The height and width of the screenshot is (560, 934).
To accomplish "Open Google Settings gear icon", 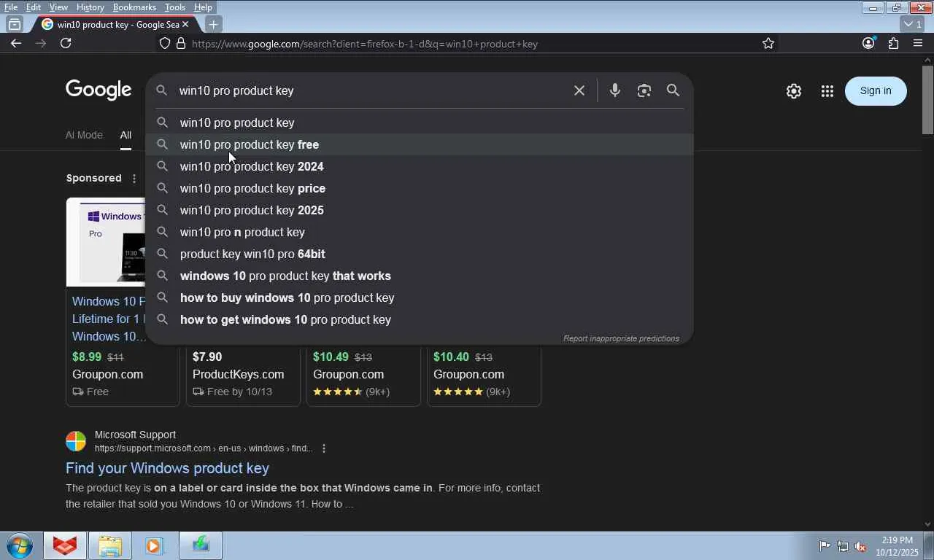I will tap(794, 91).
